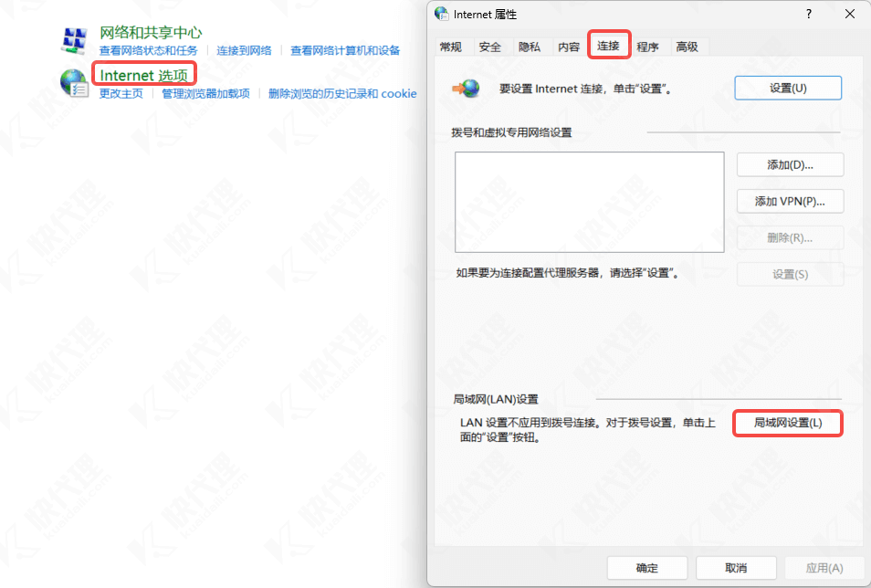Click the 连接到网络 link
The width and height of the screenshot is (871, 588).
coord(244,50)
